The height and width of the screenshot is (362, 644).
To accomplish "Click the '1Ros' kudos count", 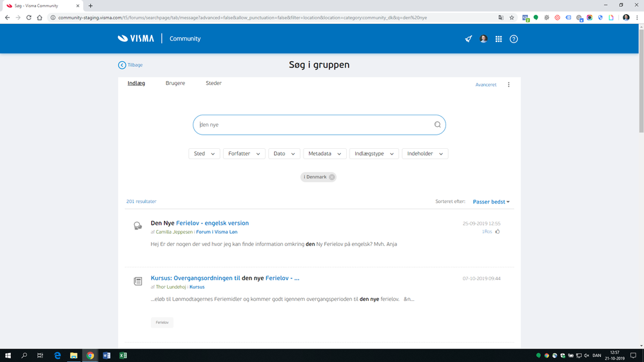I will tap(487, 232).
